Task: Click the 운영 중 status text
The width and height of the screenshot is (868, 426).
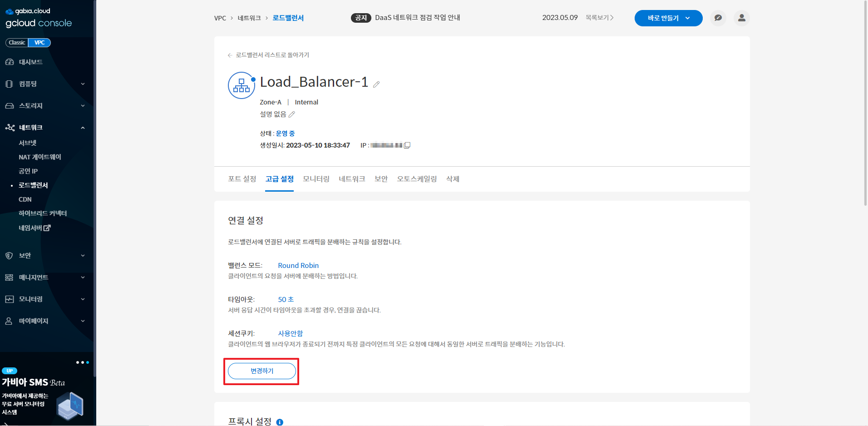Action: [286, 134]
